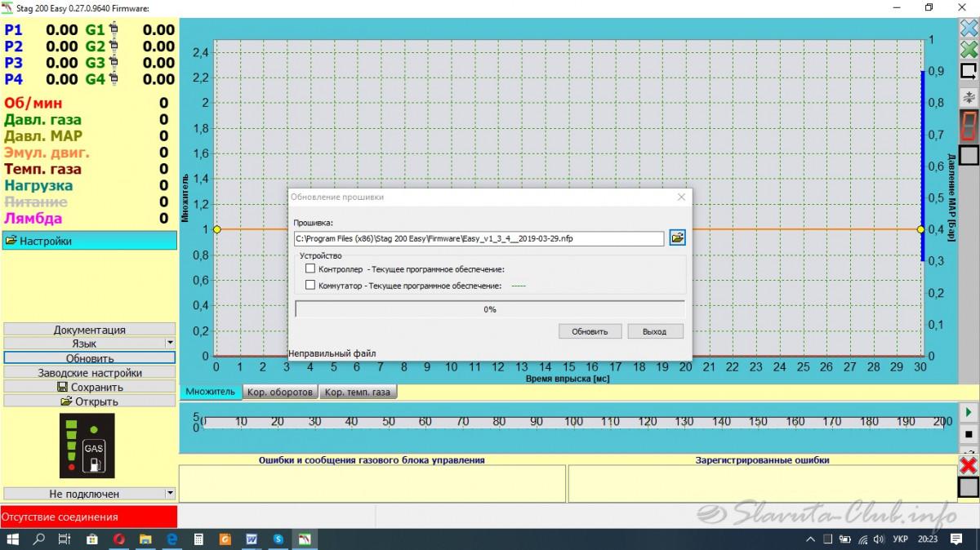Launch Opera browser from taskbar

pyautogui.click(x=119, y=539)
